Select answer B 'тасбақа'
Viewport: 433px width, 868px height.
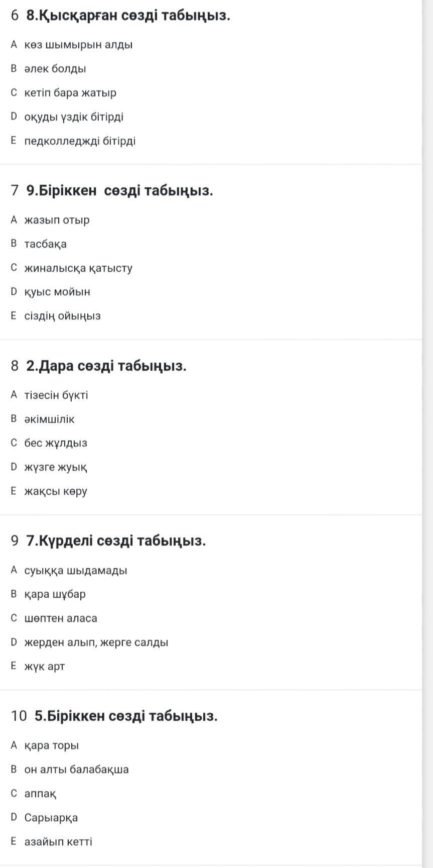(45, 244)
